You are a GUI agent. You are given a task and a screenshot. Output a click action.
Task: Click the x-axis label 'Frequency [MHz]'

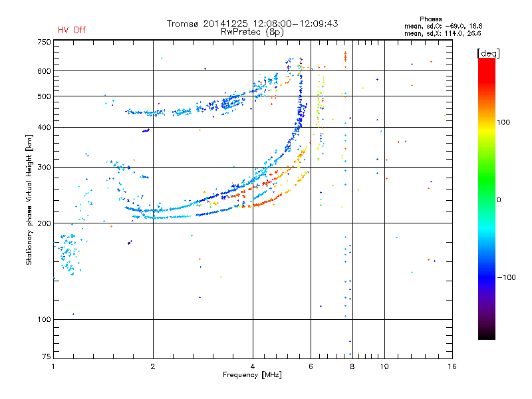pyautogui.click(x=252, y=375)
